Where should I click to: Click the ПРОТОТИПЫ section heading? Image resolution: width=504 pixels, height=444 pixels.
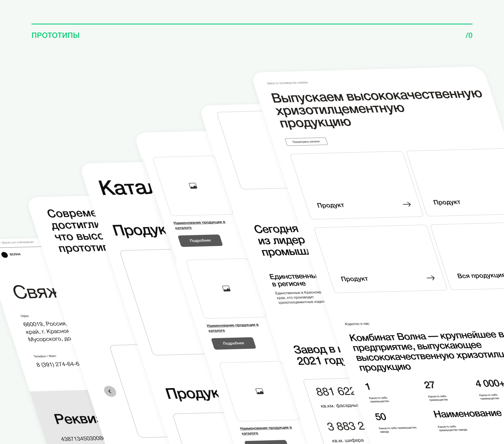[55, 35]
